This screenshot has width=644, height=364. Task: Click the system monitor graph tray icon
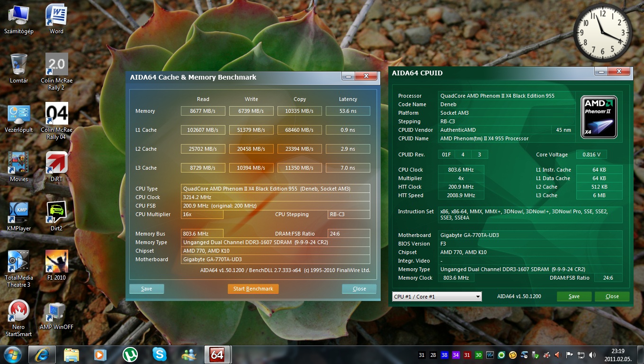pyautogui.click(x=490, y=355)
